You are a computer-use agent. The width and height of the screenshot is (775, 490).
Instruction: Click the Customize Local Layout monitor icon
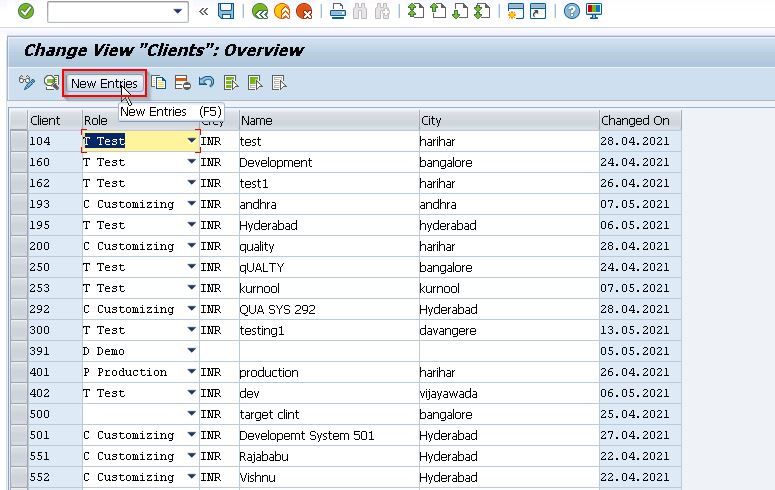point(594,11)
